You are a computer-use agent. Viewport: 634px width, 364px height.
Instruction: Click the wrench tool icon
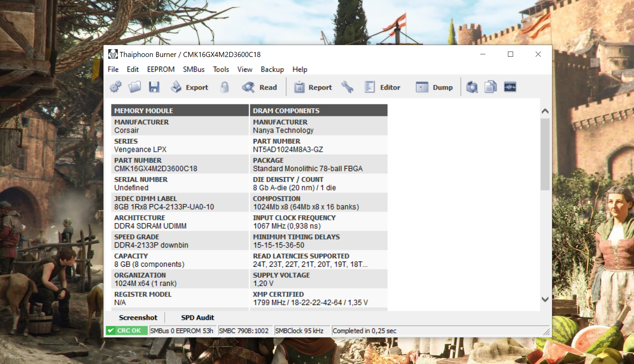point(347,87)
